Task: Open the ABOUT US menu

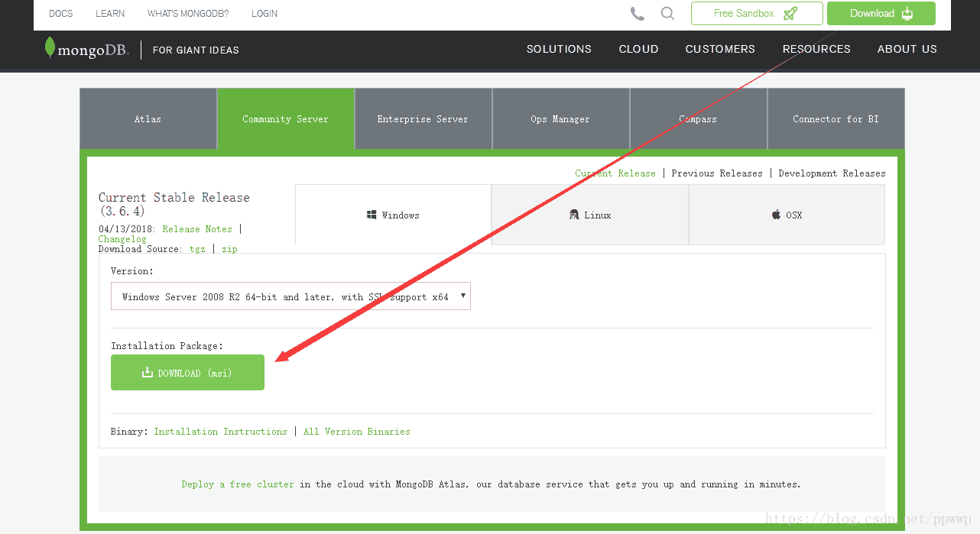Action: coord(907,49)
